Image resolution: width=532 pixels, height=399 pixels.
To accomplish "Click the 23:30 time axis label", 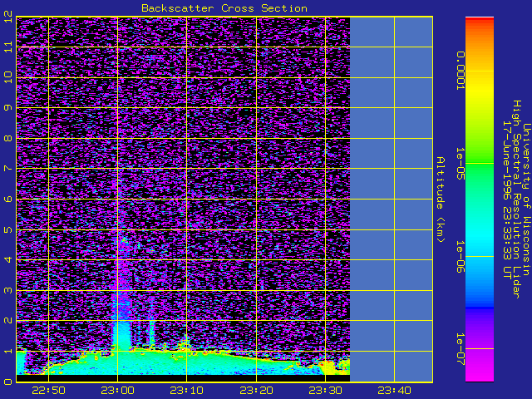I will click(325, 391).
